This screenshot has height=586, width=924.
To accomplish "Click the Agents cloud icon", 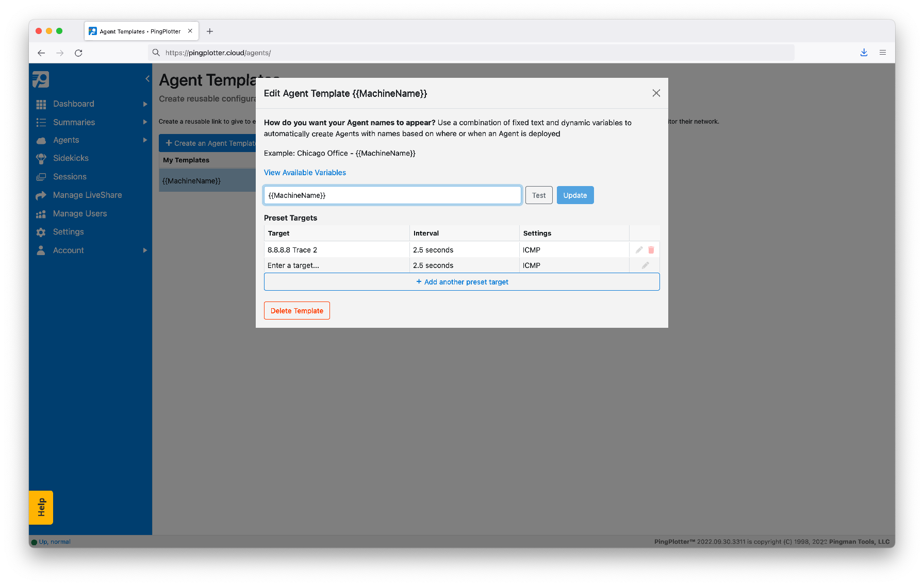I will coord(41,141).
